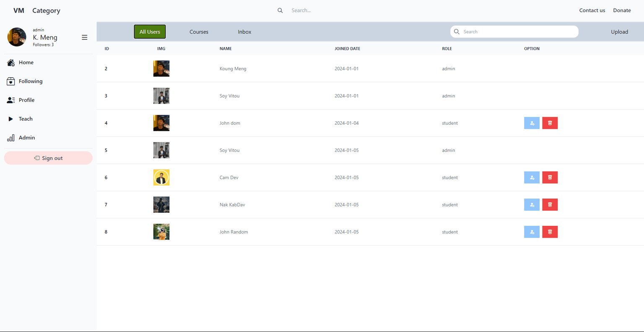Switch to the Courses tab
Image resolution: width=644 pixels, height=332 pixels.
[199, 32]
